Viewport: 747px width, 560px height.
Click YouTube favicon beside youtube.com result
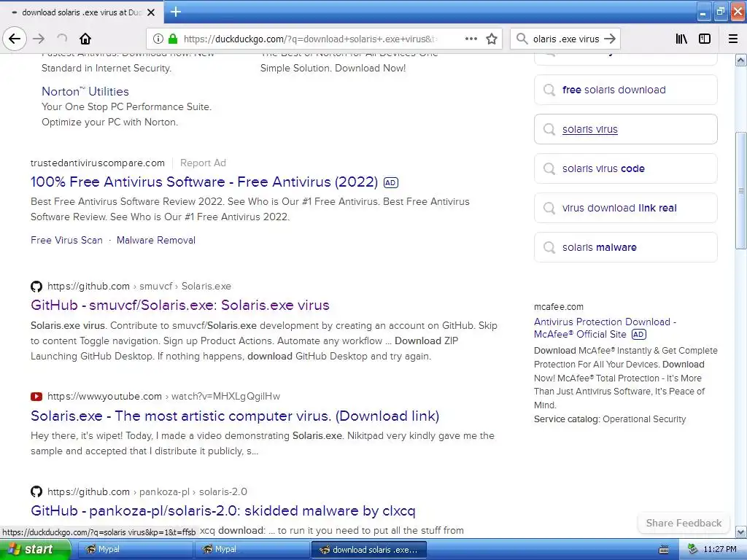coord(36,396)
